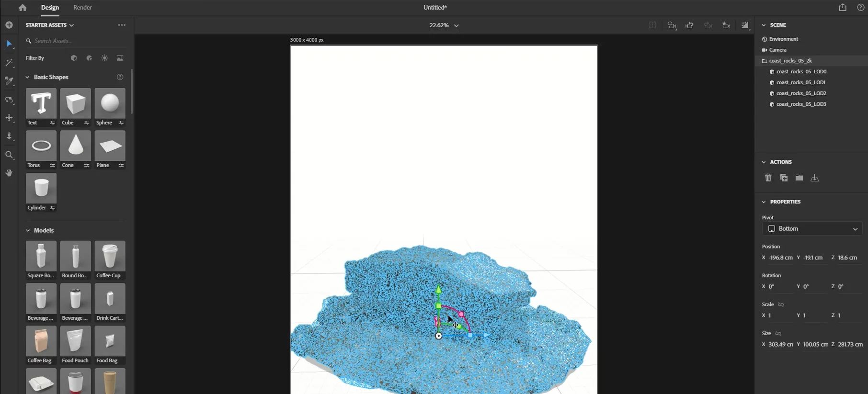Toggle the Scale constrain link
Screen dimensions: 868x394
point(781,304)
